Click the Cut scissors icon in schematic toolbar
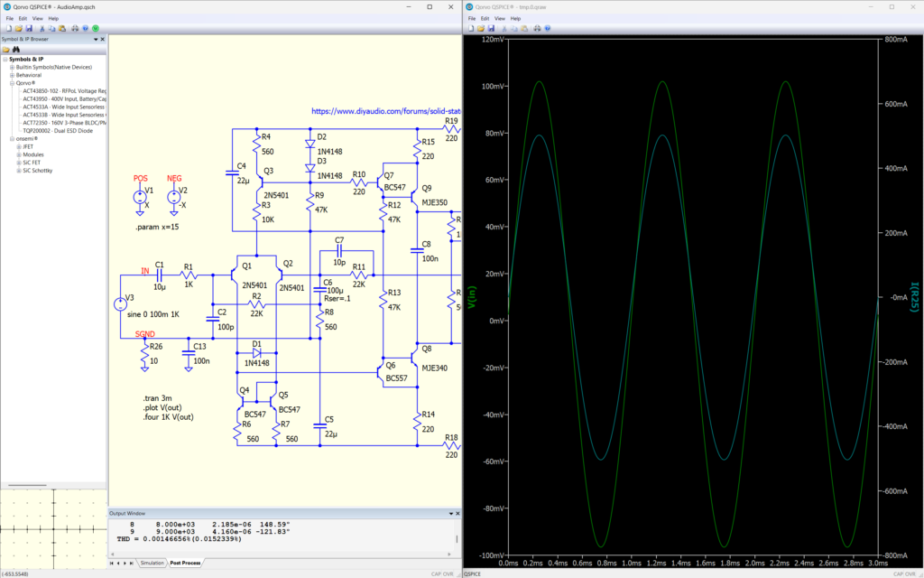This screenshot has height=578, width=924. coord(41,28)
